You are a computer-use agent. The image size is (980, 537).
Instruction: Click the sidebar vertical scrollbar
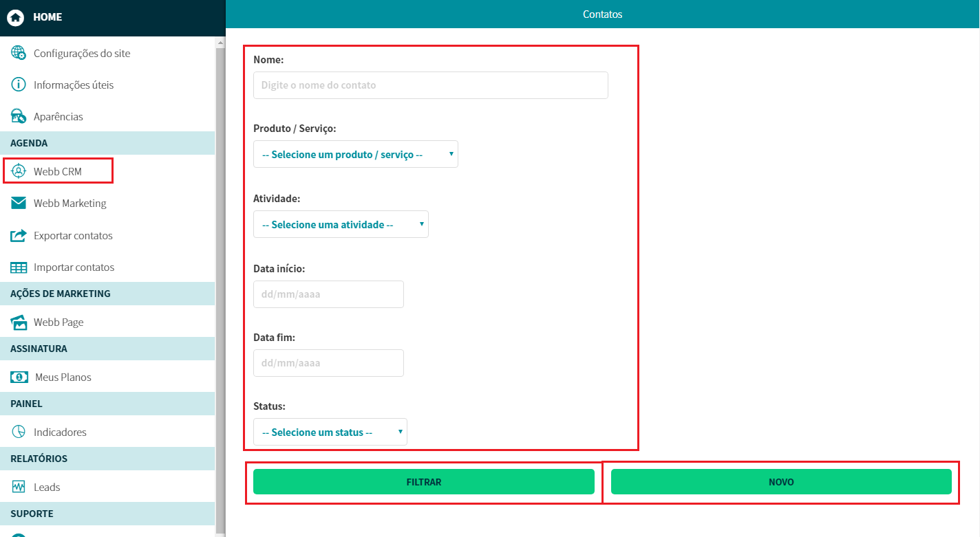pos(220,275)
